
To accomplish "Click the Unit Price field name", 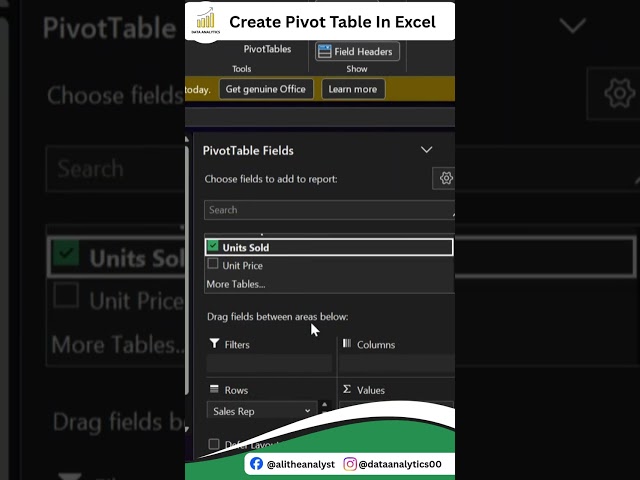I will point(242,266).
